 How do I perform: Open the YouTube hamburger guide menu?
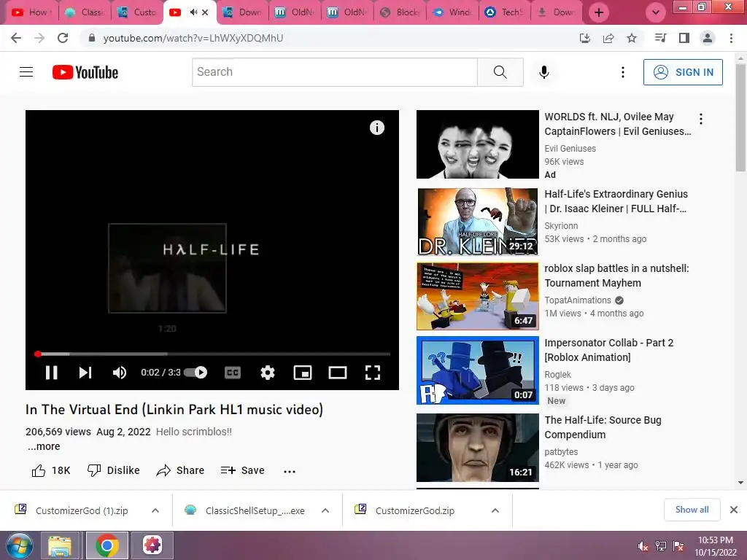pos(26,72)
